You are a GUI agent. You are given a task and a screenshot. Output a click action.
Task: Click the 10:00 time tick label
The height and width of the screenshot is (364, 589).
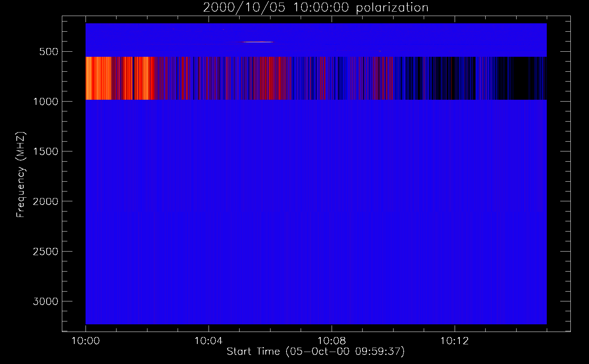click(x=86, y=341)
